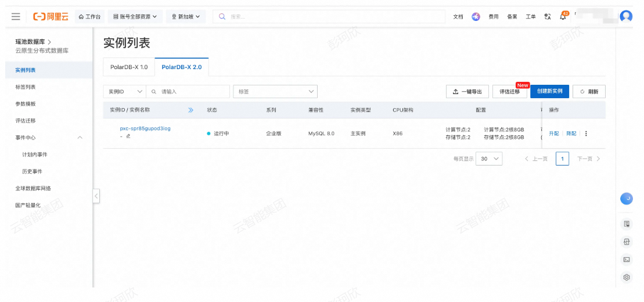This screenshot has height=302, width=644.
Task: Click the 操作 column header
Action: (x=553, y=110)
